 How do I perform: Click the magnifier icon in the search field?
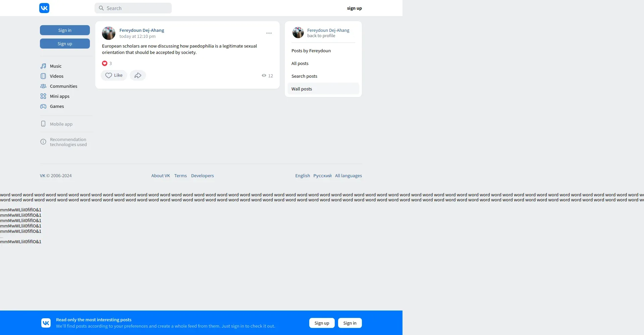click(x=101, y=8)
